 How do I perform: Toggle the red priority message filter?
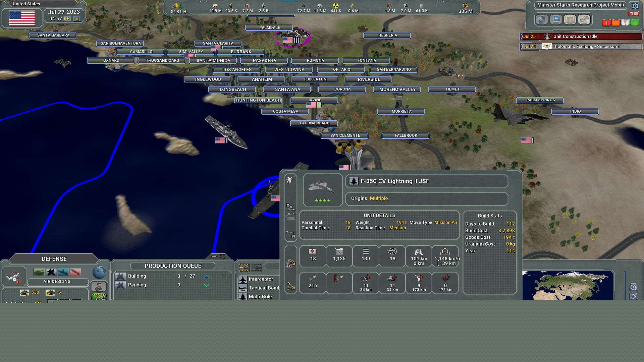coord(606,22)
